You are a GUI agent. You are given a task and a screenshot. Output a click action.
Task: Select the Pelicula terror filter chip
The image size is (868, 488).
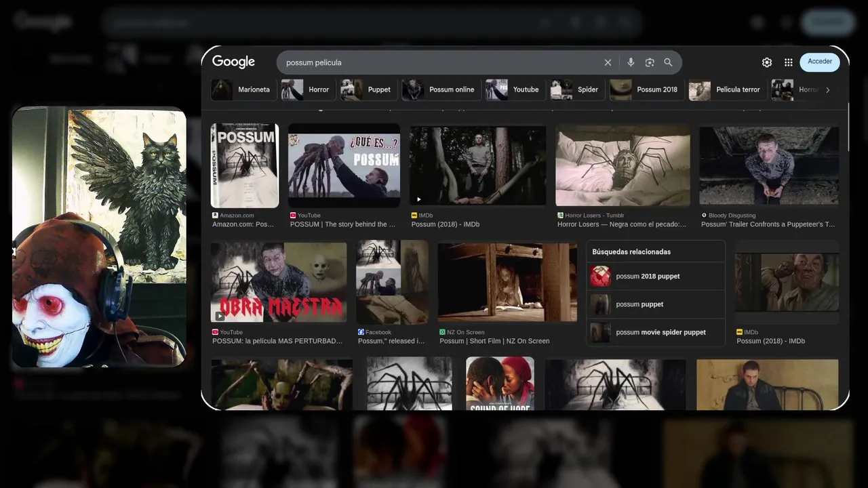click(726, 89)
